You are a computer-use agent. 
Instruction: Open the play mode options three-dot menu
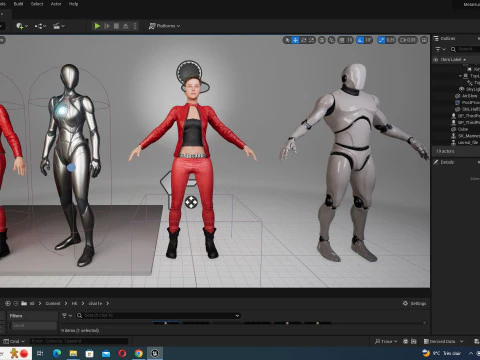[135, 26]
